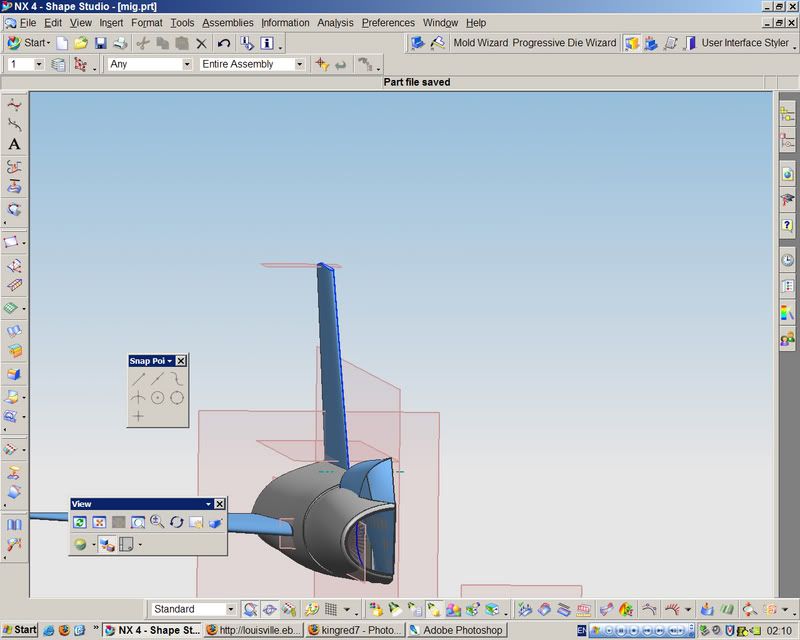The width and height of the screenshot is (800, 640).
Task: Toggle the arc center snap point option
Action: (157, 397)
